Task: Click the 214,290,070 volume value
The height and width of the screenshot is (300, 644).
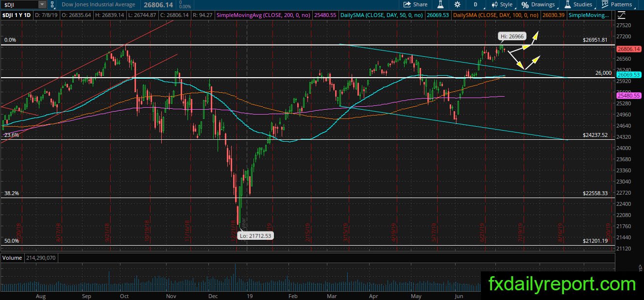Action: (40, 258)
